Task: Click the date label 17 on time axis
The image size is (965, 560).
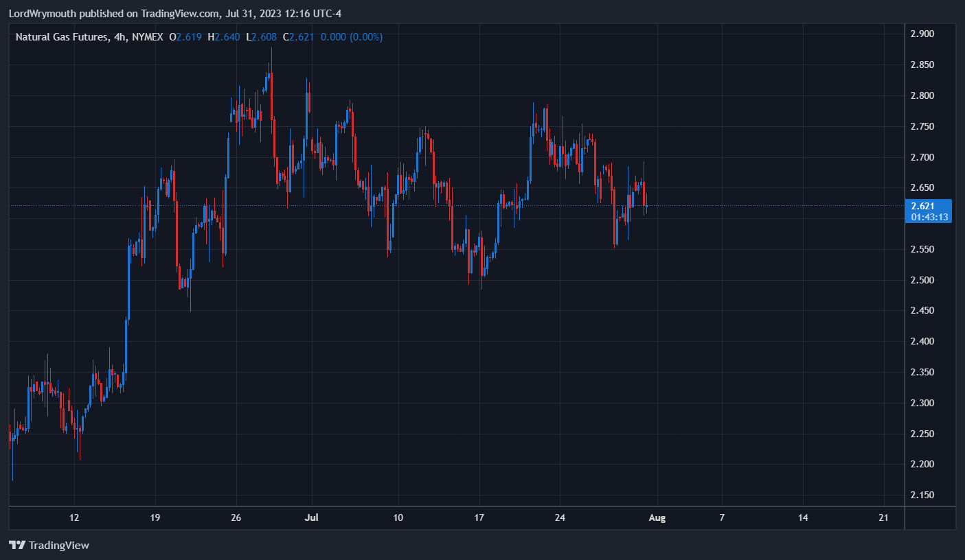Action: coord(479,517)
